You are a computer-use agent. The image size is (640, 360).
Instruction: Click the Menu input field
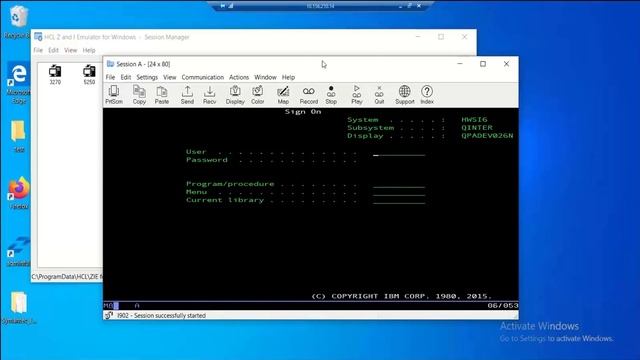point(399,192)
